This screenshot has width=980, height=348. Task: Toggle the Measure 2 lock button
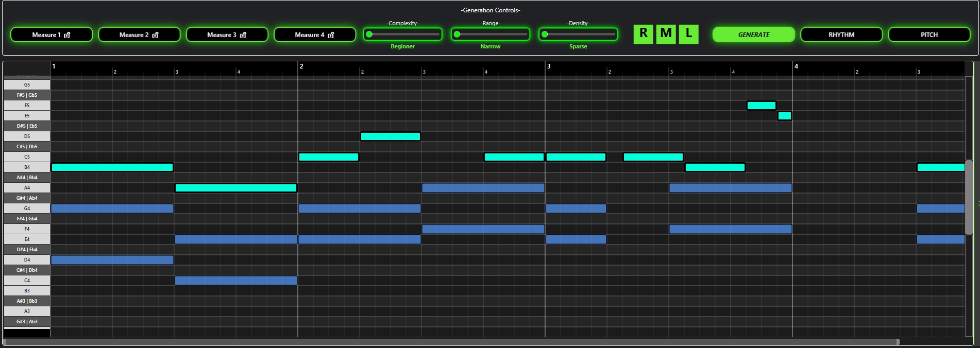139,34
